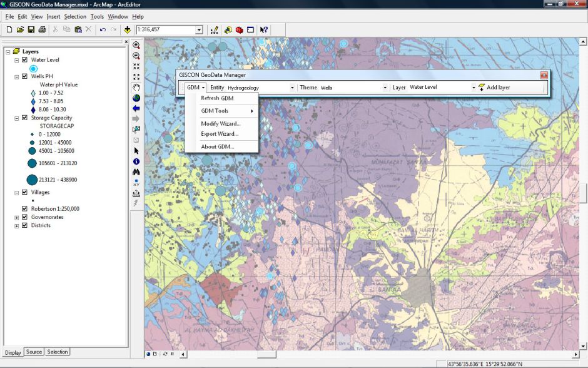The image size is (588, 368).
Task: Open the Export Wizard menu entry
Action: (219, 134)
